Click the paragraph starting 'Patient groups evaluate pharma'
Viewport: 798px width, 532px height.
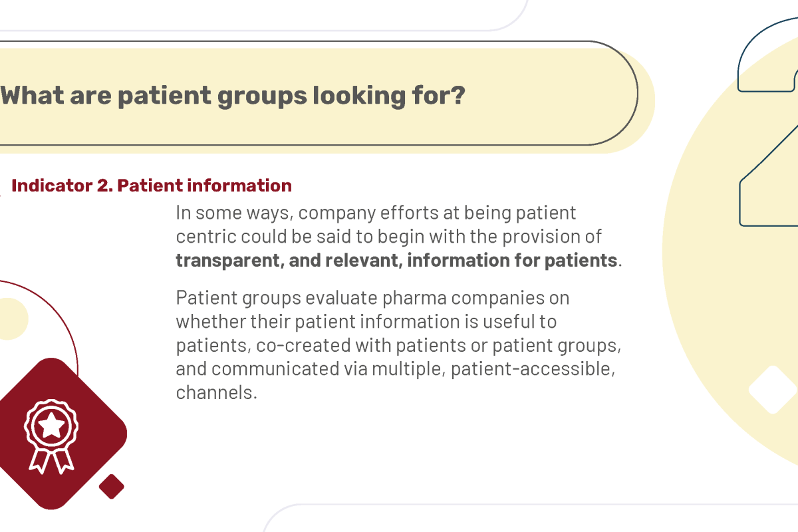(x=398, y=345)
